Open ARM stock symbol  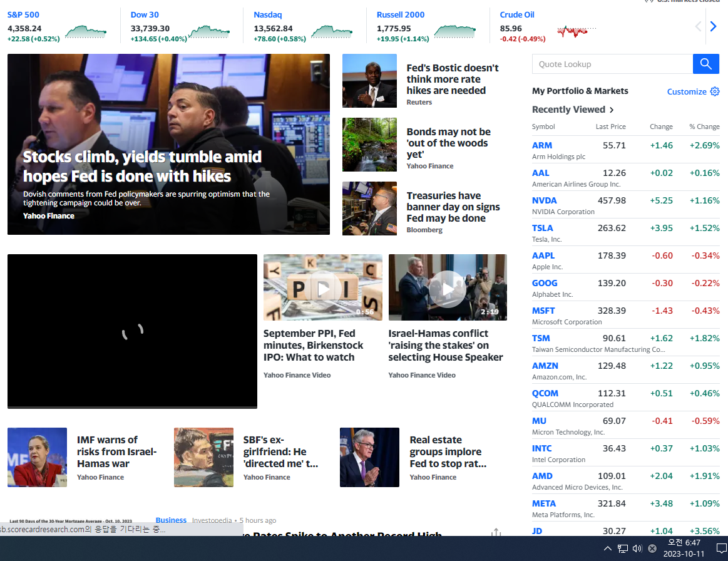tap(542, 145)
